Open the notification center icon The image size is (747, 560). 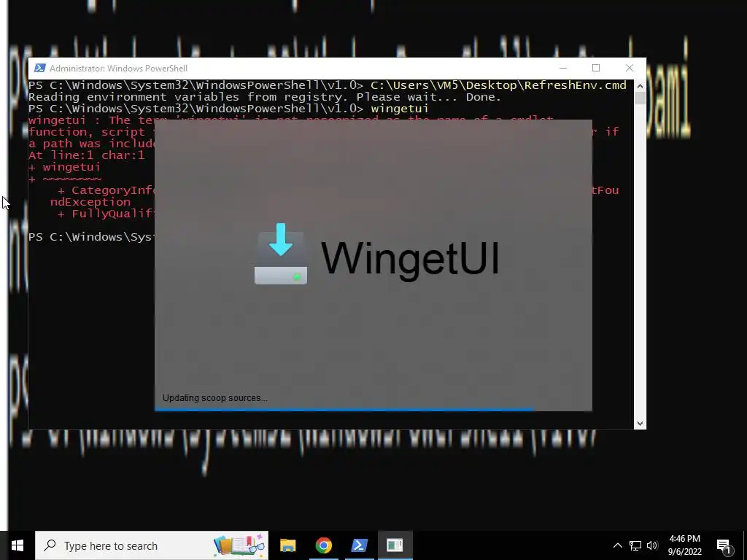point(724,545)
